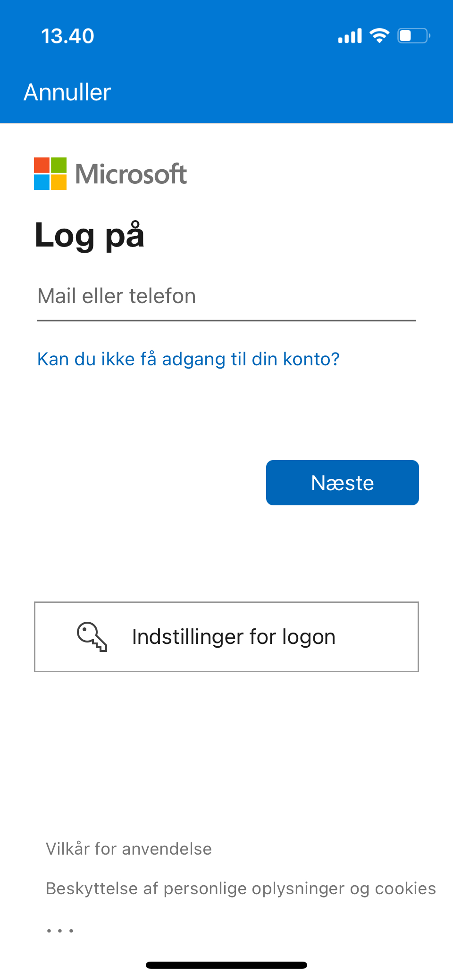453x980 pixels.
Task: Click the key icon for logon options
Action: click(x=92, y=637)
